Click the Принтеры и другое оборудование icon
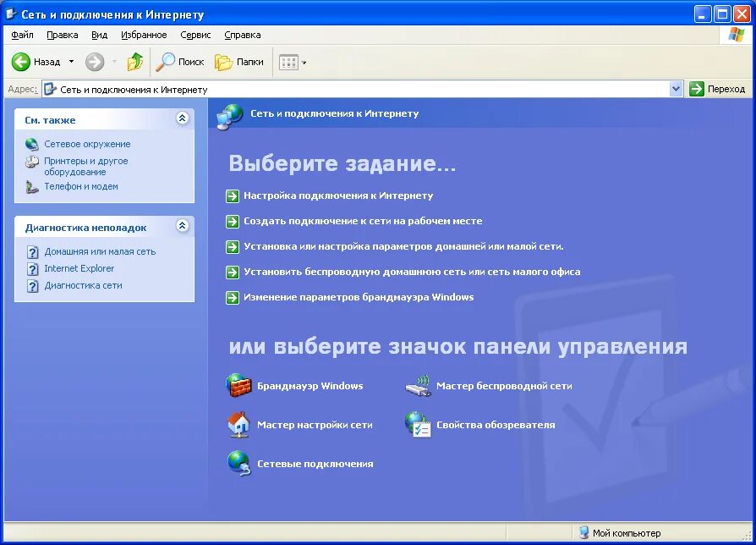This screenshot has width=756, height=545. 32,162
